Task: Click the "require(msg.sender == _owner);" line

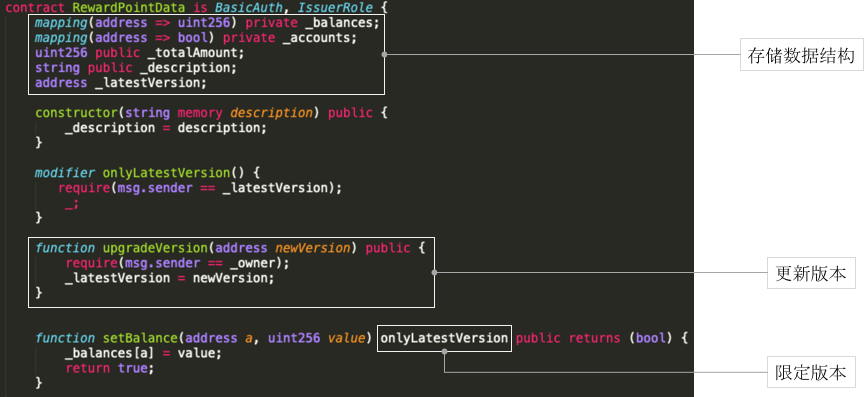Action: click(x=177, y=263)
